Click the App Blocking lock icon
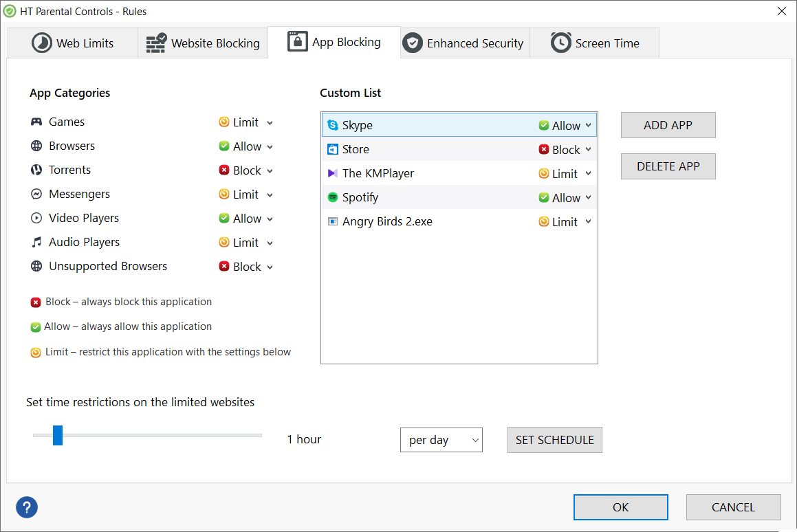797x532 pixels. click(298, 41)
